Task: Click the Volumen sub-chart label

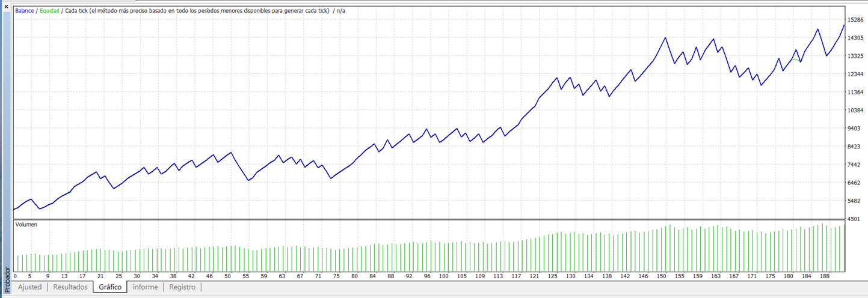Action: 26,225
